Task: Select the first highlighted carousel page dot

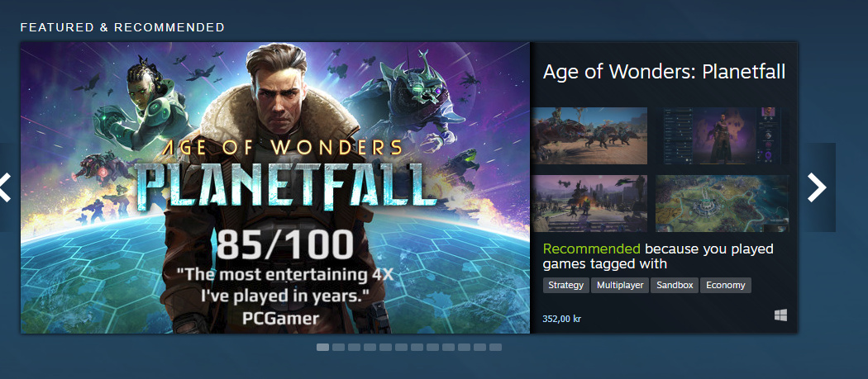Action: pos(322,348)
